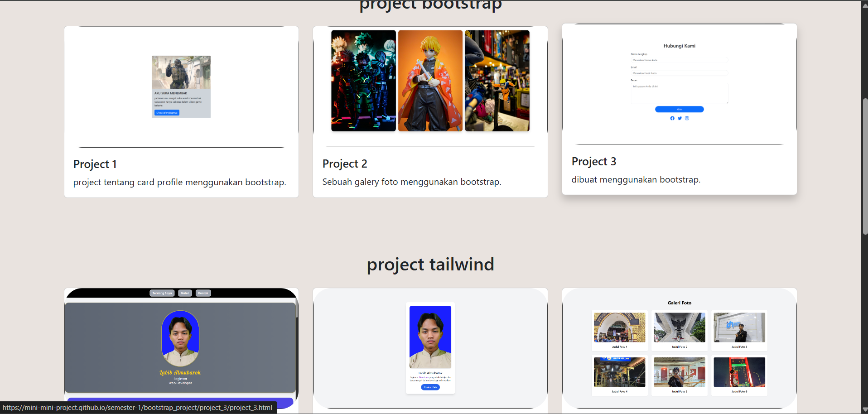Image resolution: width=868 pixels, height=414 pixels.
Task: Click the Twitter icon in Project 3 preview
Action: pyautogui.click(x=680, y=118)
